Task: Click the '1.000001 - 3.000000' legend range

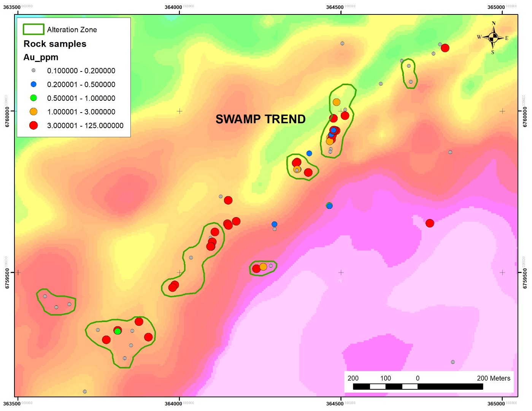Action: (x=81, y=112)
